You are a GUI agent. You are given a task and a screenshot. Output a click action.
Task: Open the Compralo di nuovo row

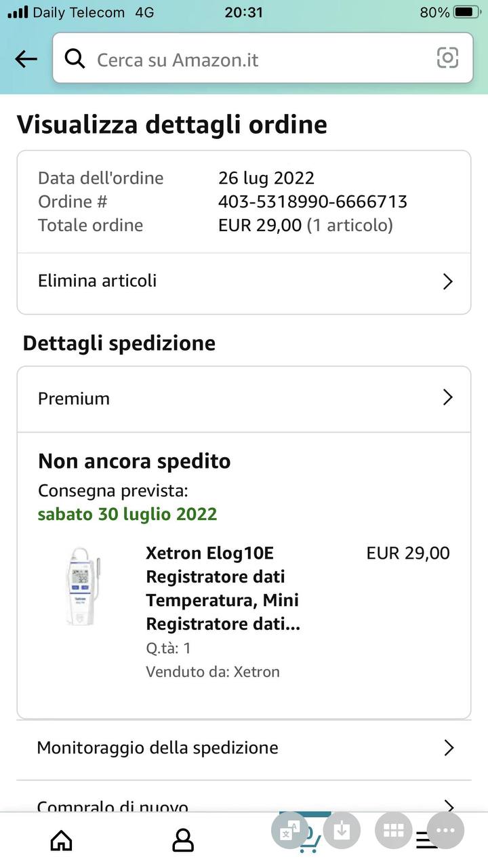113,806
